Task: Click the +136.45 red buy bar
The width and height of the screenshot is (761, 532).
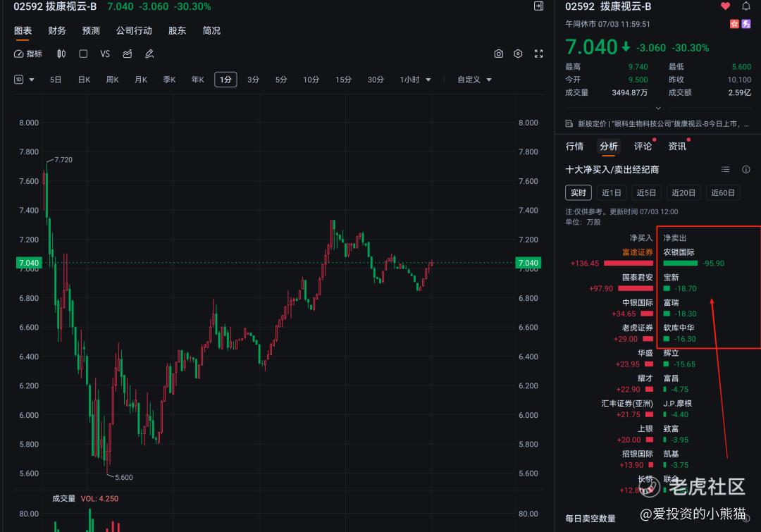Action: pos(629,263)
